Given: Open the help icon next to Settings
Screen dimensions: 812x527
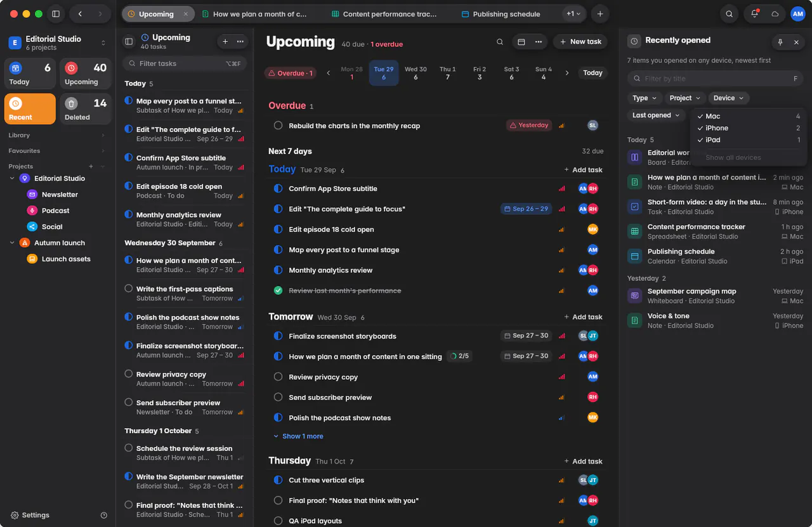Looking at the screenshot, I should [x=104, y=516].
